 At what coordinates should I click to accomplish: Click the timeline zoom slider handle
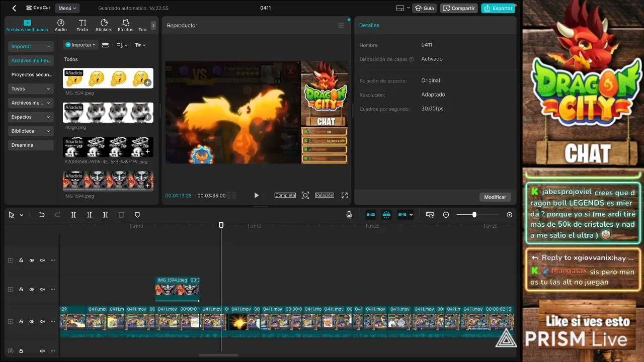click(474, 215)
